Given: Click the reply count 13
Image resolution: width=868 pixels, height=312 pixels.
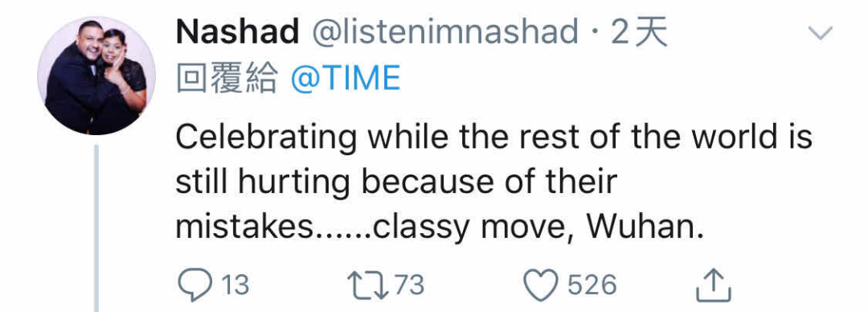Looking at the screenshot, I should (x=235, y=285).
